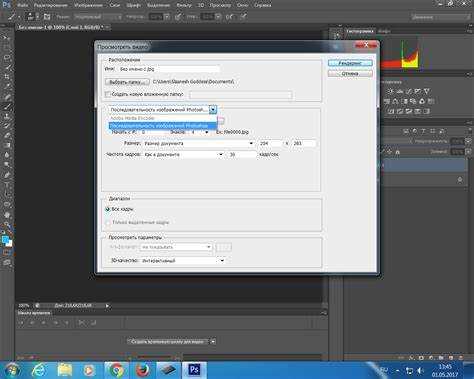The width and height of the screenshot is (474, 379).
Task: Select the Zoom tool
Action: (x=7, y=225)
